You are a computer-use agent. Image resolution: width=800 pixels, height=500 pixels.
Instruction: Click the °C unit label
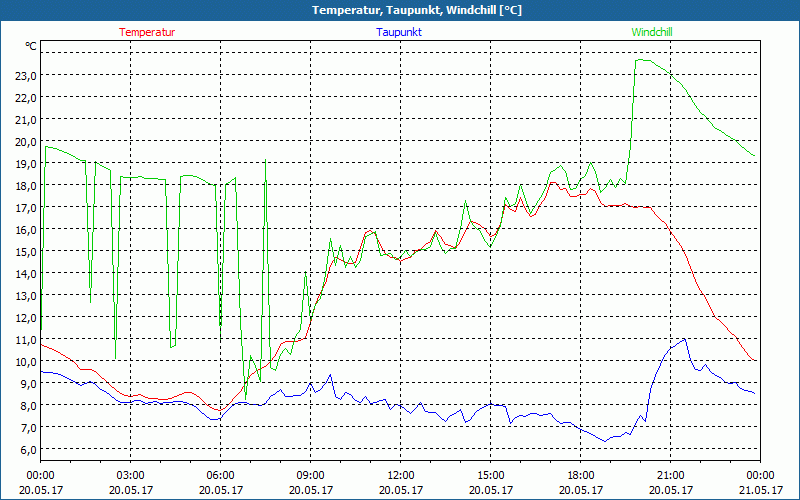coord(31,46)
